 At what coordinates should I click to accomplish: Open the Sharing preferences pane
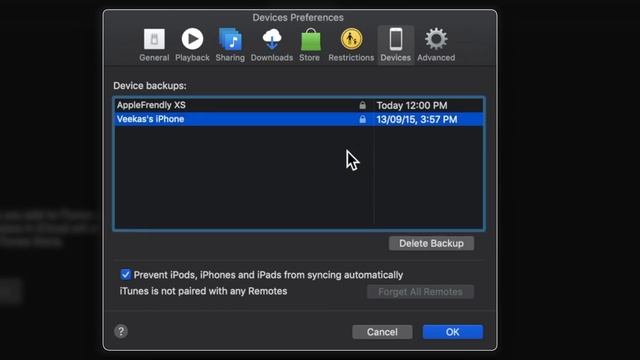point(230,45)
